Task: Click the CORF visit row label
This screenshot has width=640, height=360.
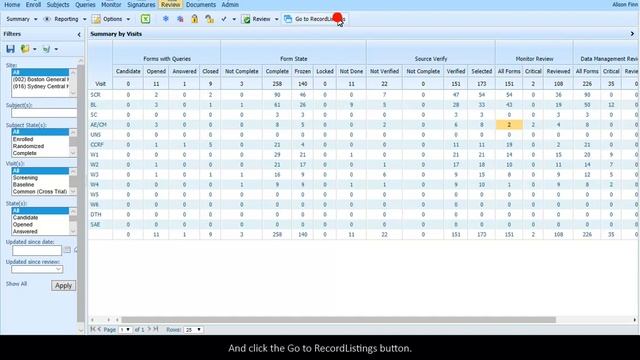Action: [x=97, y=144]
